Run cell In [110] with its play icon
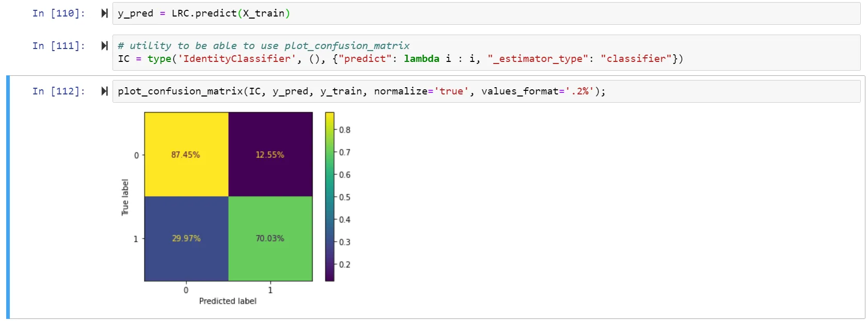The height and width of the screenshot is (321, 868). point(104,13)
